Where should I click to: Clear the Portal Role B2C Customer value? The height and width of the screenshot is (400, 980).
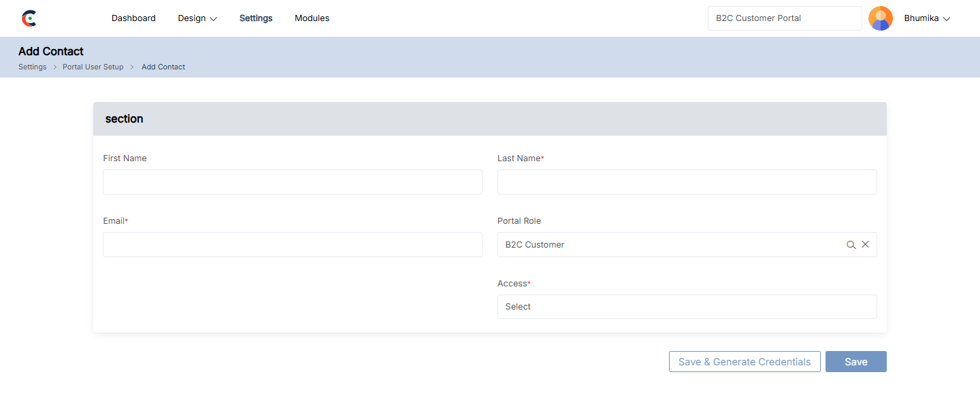click(866, 245)
